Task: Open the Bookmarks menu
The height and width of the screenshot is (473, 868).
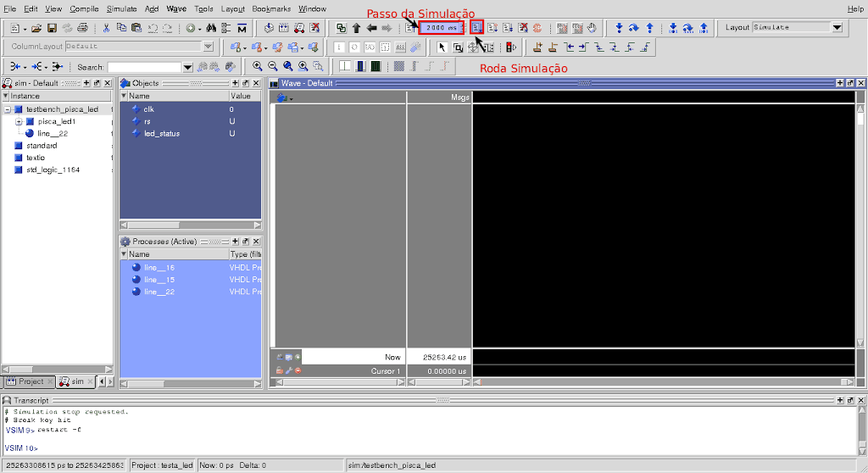Action: click(x=271, y=8)
